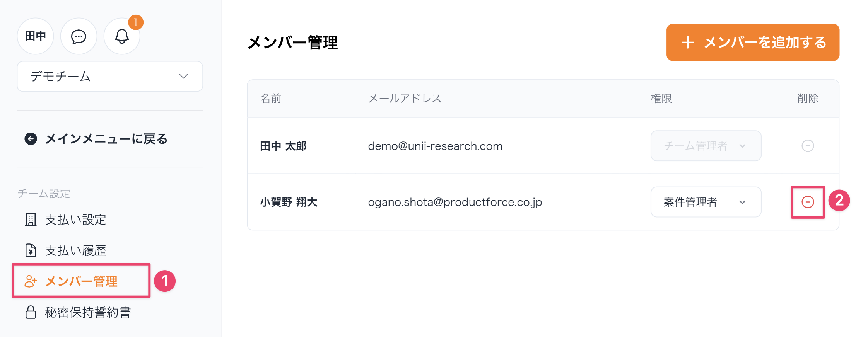Click the disabled delete icon for 田中 太郎
The image size is (868, 337).
pos(808,146)
